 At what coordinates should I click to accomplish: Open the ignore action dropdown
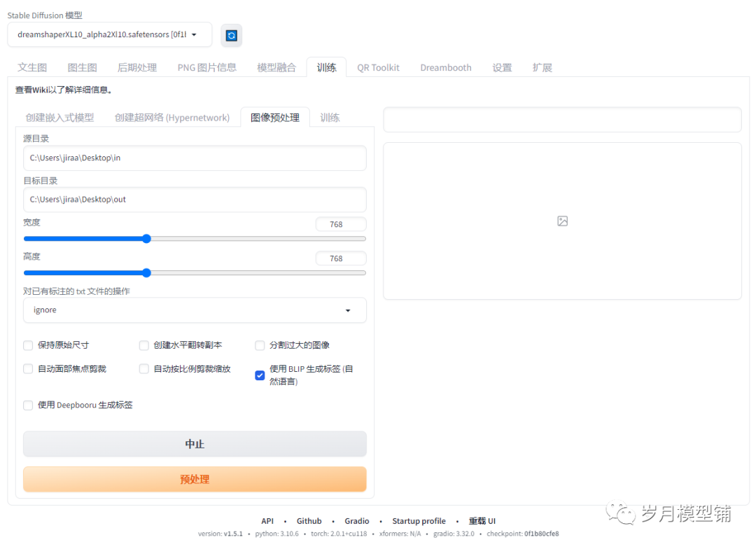tap(195, 310)
